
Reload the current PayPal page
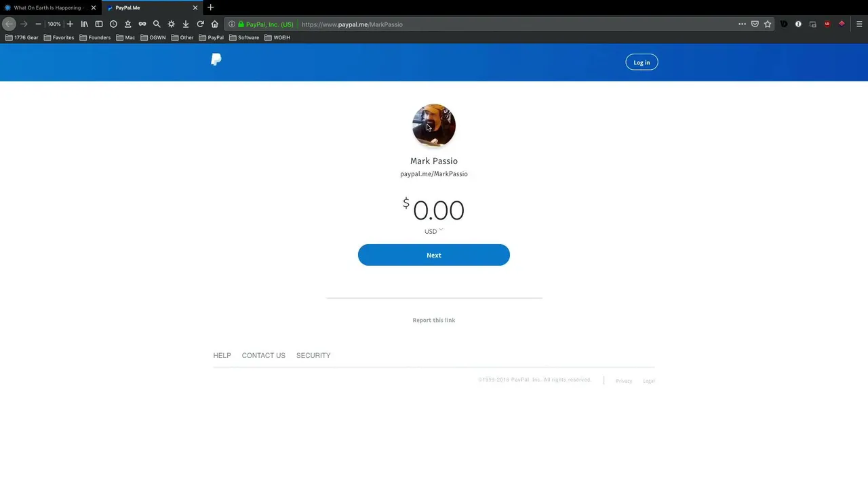click(x=200, y=24)
